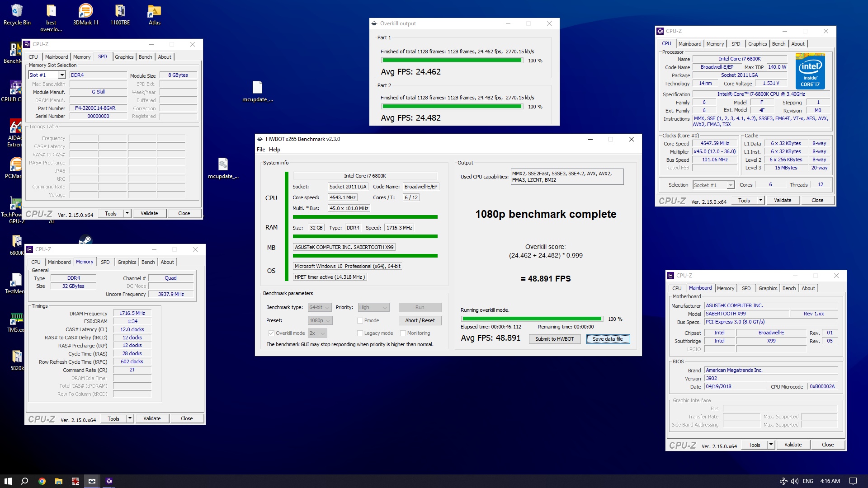Click the Save data file button
Image resolution: width=868 pixels, height=488 pixels.
(608, 339)
